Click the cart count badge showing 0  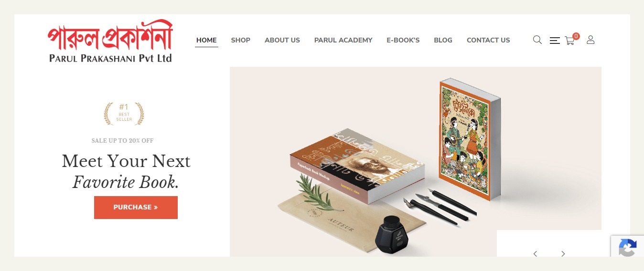(x=576, y=36)
